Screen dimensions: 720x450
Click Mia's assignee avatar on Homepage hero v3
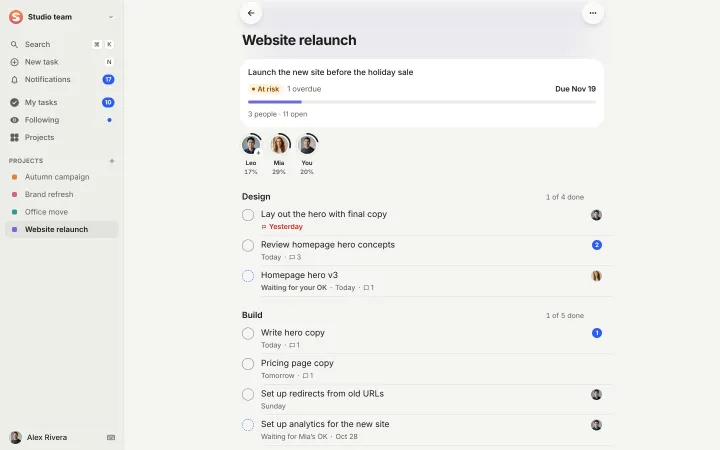coord(596,276)
